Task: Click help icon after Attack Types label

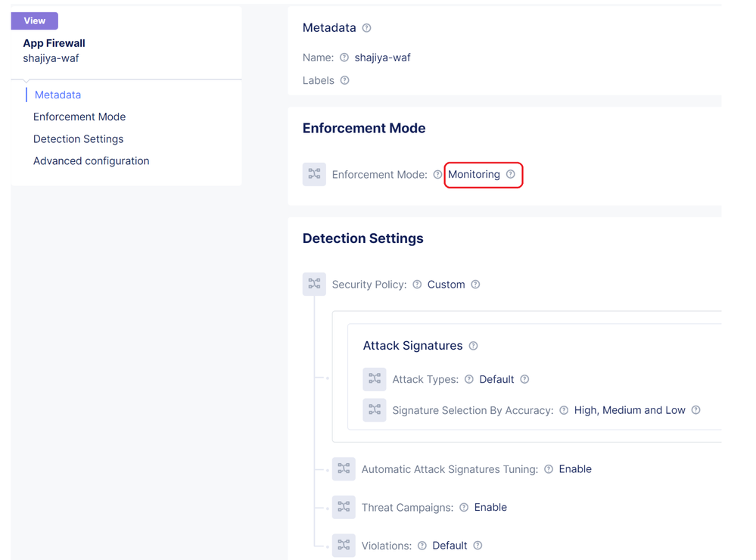Action: [x=469, y=380]
